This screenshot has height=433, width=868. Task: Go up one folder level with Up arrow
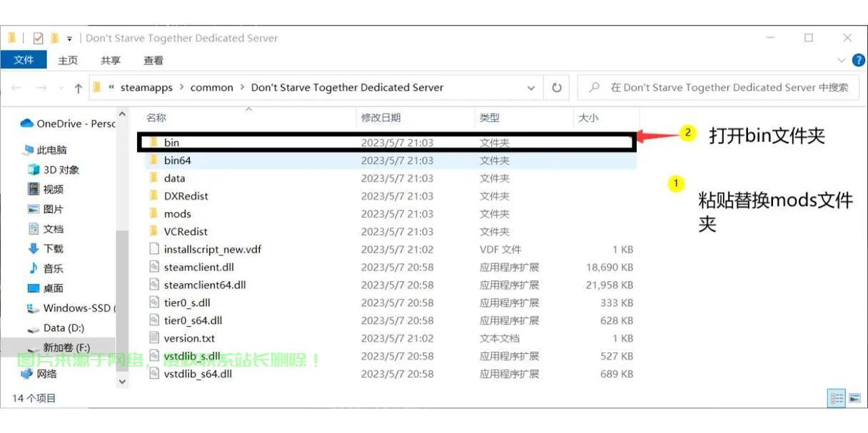pos(79,88)
